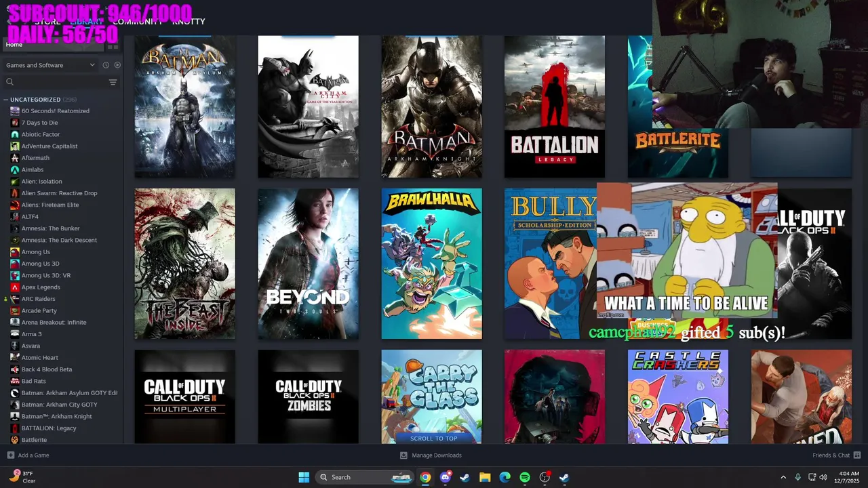Click the AdVenture Capitalist game icon
Viewport: 868px width, 488px height.
[15, 146]
